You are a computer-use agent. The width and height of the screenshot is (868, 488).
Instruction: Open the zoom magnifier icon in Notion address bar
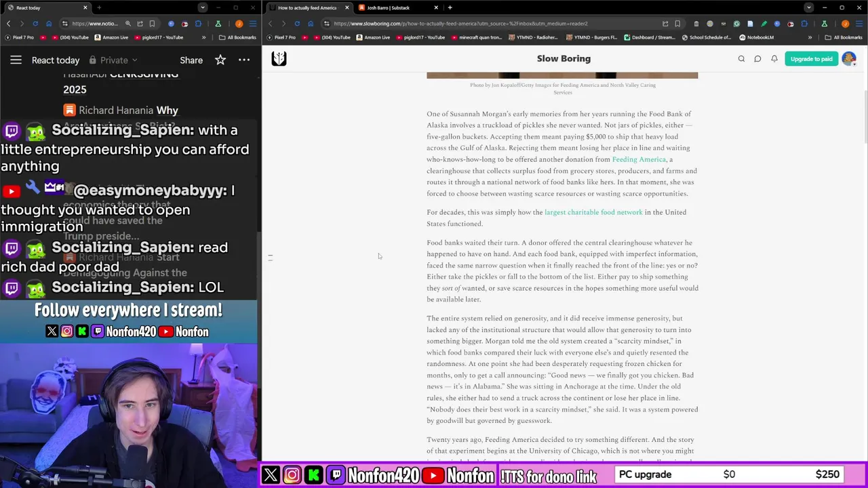point(128,24)
